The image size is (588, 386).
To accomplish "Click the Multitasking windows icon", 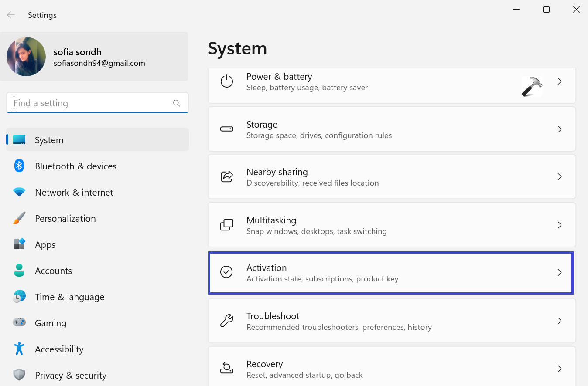I will click(227, 225).
